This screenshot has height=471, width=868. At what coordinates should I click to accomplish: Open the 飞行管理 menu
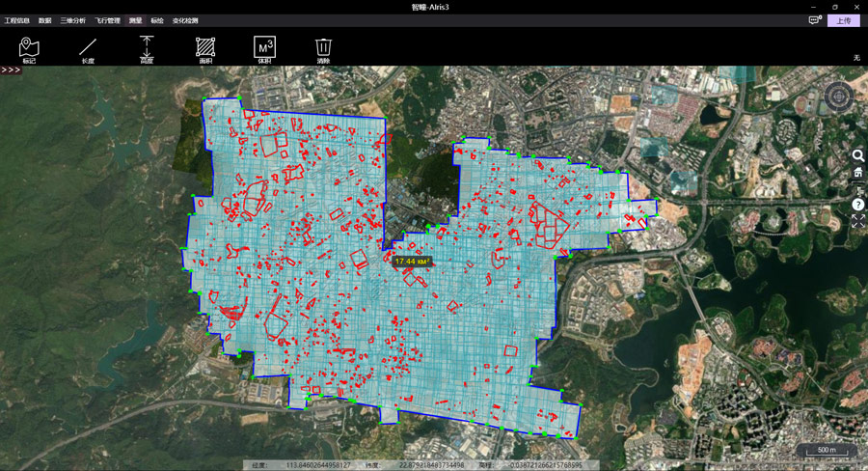(107, 20)
